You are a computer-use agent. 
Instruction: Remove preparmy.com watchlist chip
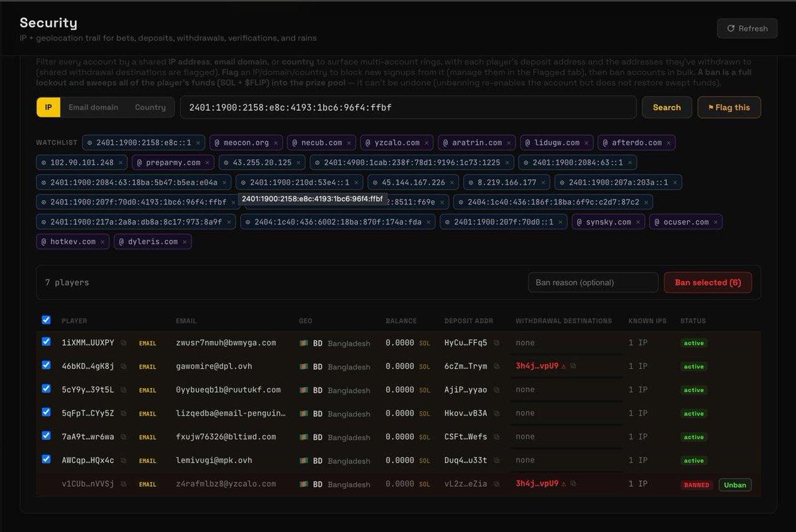pos(207,163)
